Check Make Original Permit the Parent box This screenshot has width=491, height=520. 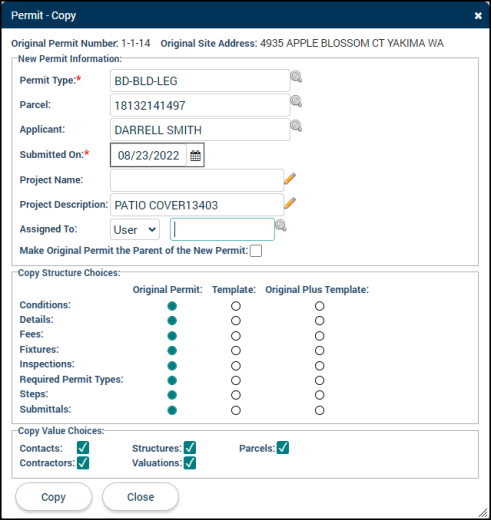coord(256,251)
